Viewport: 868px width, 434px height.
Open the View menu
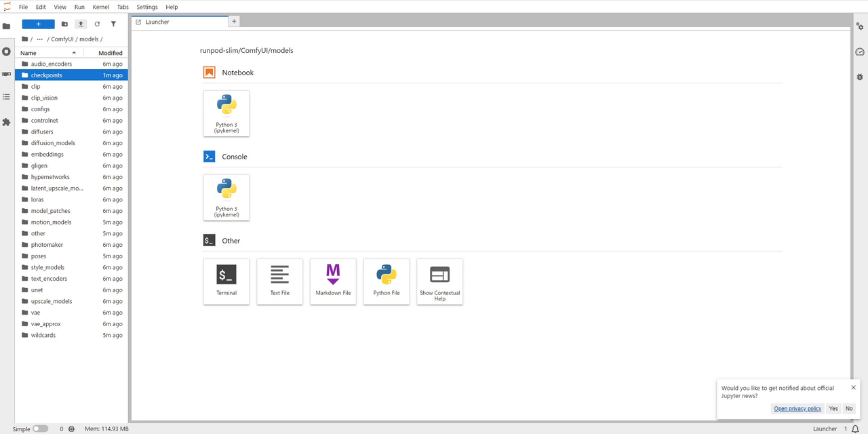coord(60,7)
